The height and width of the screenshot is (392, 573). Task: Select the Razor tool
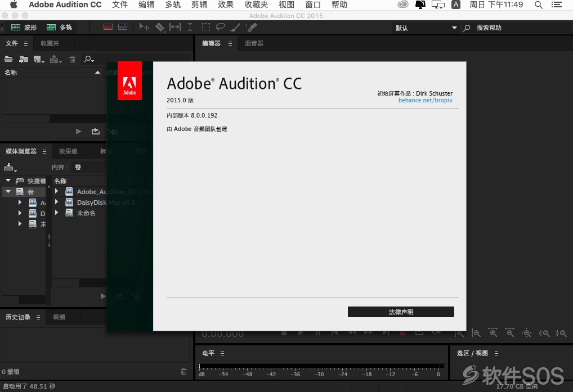pyautogui.click(x=160, y=27)
